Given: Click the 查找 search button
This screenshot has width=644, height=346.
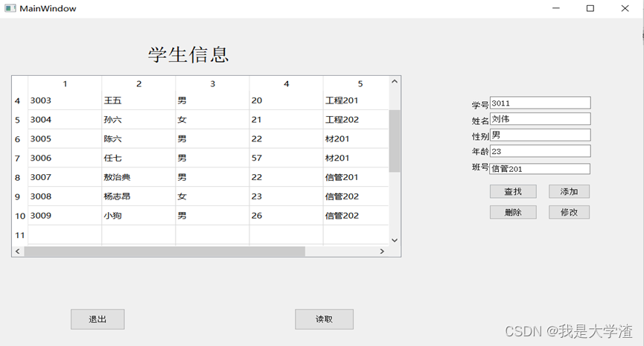Looking at the screenshot, I should [513, 191].
